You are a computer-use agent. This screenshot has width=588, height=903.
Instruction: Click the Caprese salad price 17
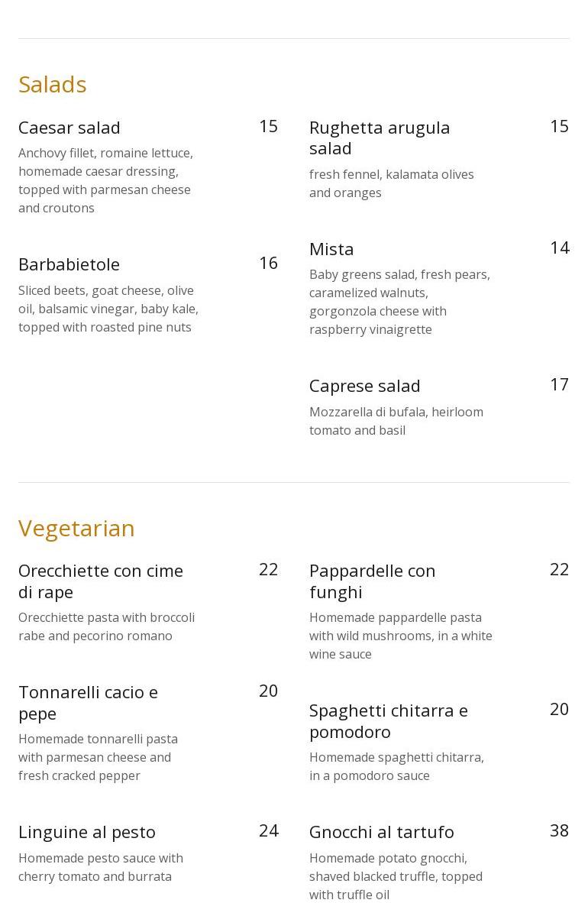coord(559,384)
